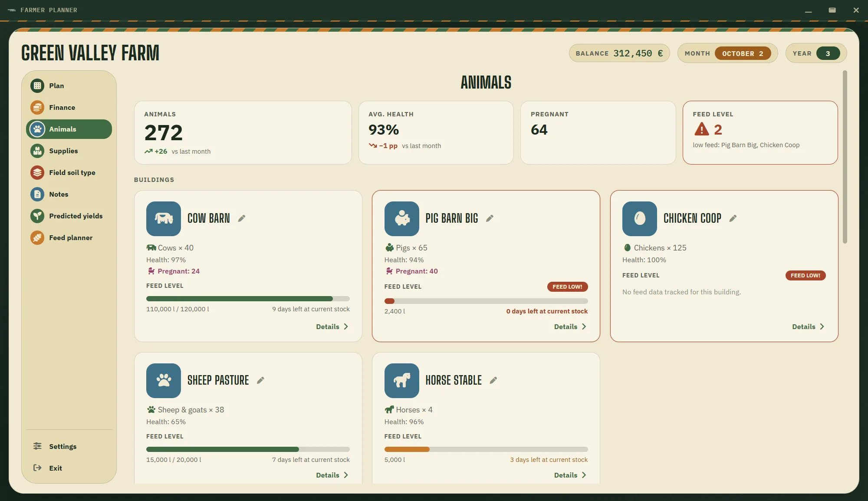Click the Feed planner wheat icon

[x=37, y=237]
